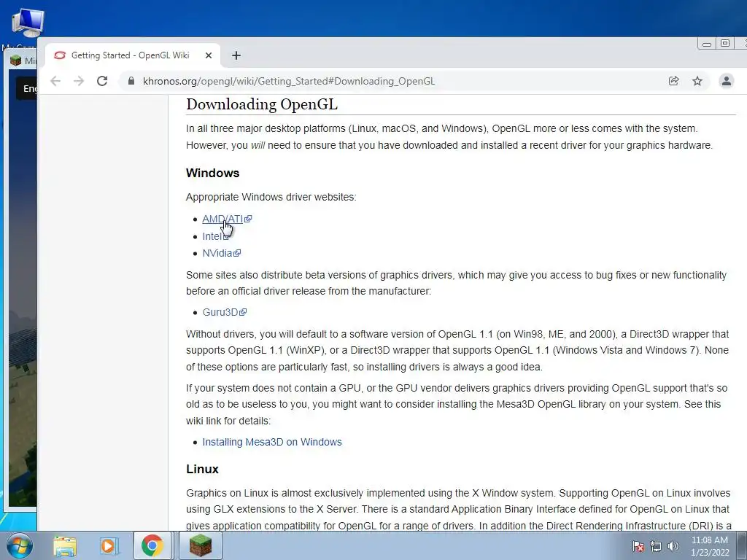
Task: Click the browser back arrow
Action: pos(55,81)
